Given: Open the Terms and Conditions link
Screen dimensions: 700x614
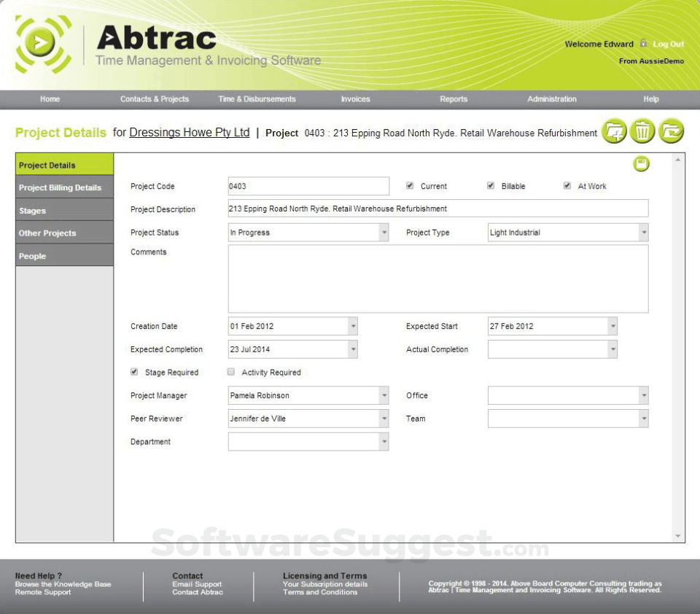Looking at the screenshot, I should click(320, 592).
